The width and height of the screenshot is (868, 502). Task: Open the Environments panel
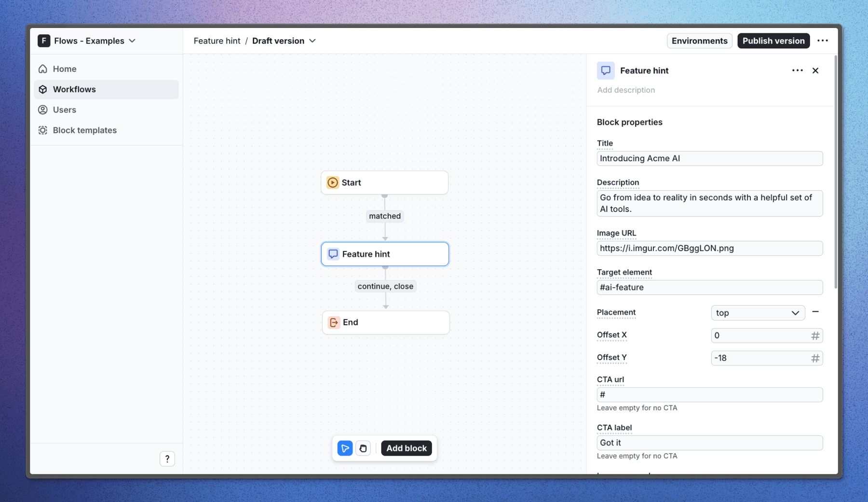point(700,41)
